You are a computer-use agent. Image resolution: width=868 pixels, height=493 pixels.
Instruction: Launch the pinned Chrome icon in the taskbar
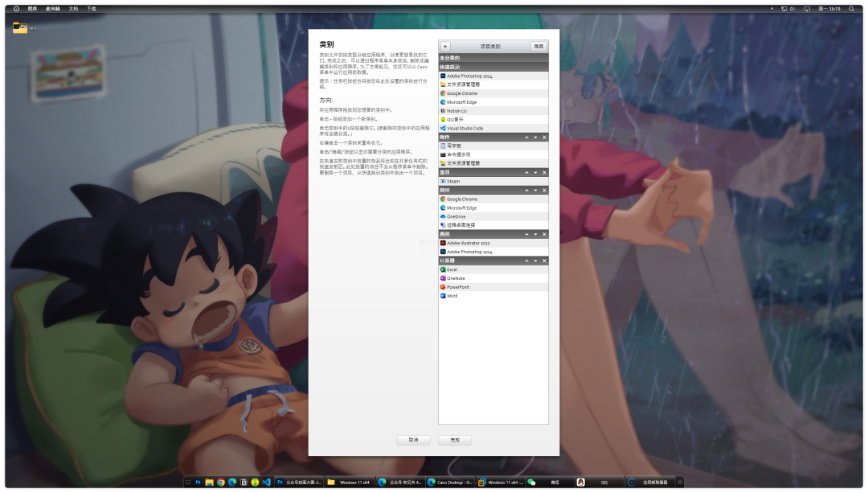(221, 483)
